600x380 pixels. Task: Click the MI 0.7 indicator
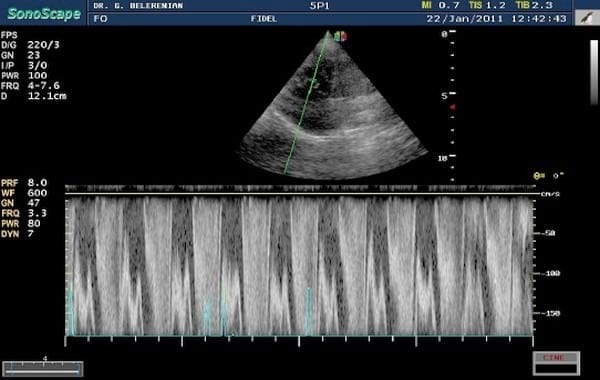pos(440,5)
